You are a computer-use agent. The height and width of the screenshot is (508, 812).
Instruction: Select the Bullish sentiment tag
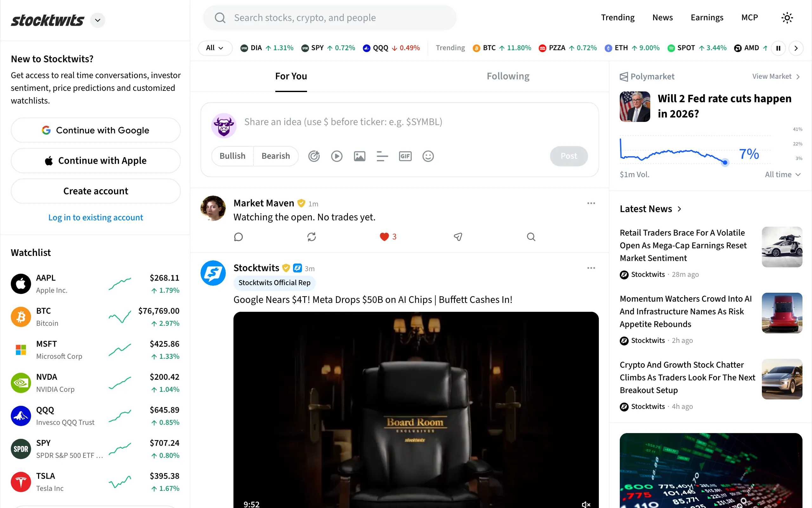(x=232, y=156)
